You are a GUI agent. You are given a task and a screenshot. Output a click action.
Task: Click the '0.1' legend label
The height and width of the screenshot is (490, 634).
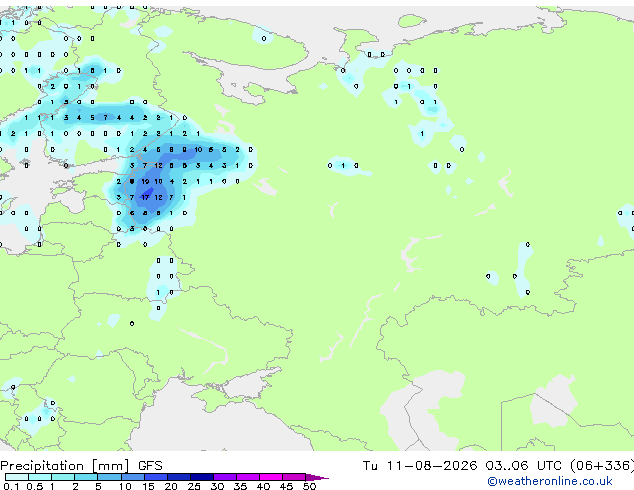(11, 486)
